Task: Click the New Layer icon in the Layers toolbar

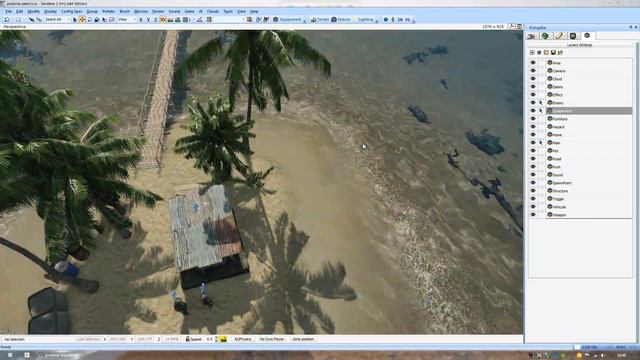Action: point(532,53)
